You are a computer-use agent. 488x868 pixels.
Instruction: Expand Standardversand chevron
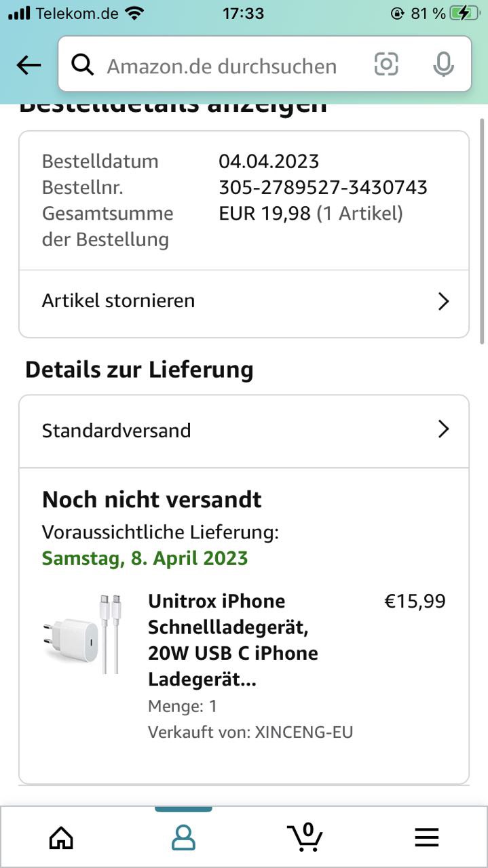point(443,429)
